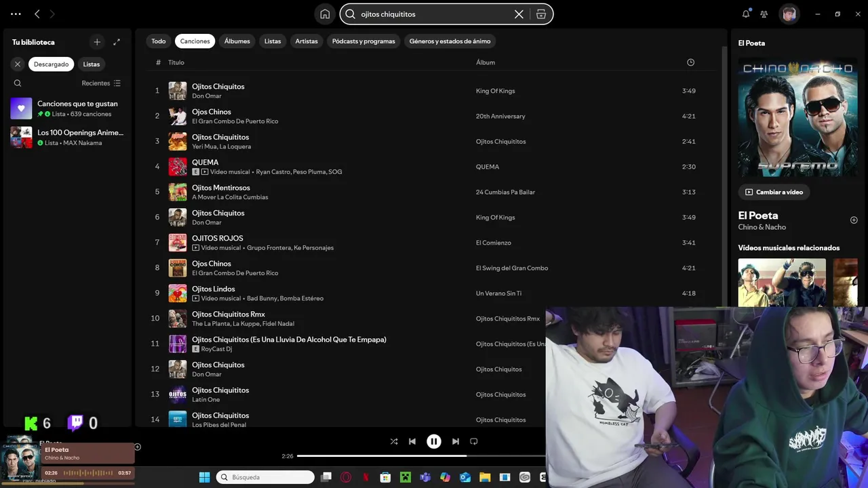Go back with the left arrow
The width and height of the screenshot is (868, 488).
pos(37,14)
